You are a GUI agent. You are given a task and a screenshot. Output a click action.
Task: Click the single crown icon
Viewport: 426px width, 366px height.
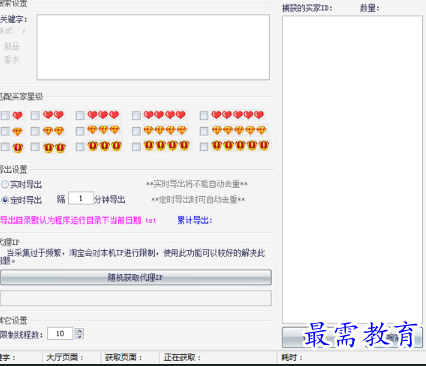[x=18, y=147]
